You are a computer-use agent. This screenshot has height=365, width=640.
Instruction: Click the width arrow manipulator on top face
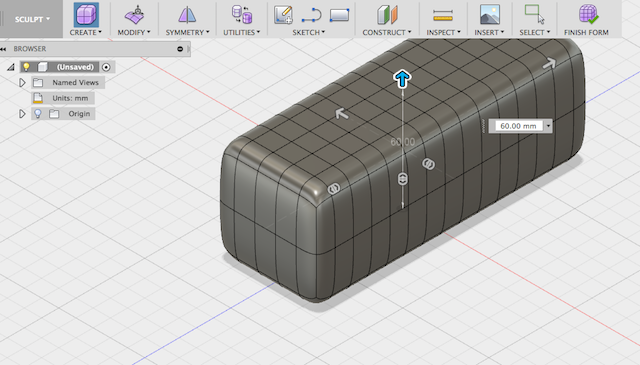click(342, 114)
